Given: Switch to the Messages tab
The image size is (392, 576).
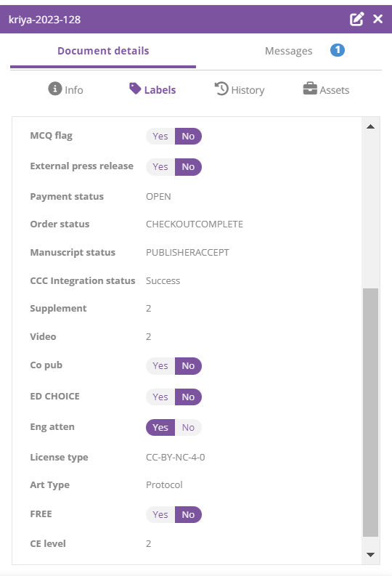Looking at the screenshot, I should tap(288, 51).
